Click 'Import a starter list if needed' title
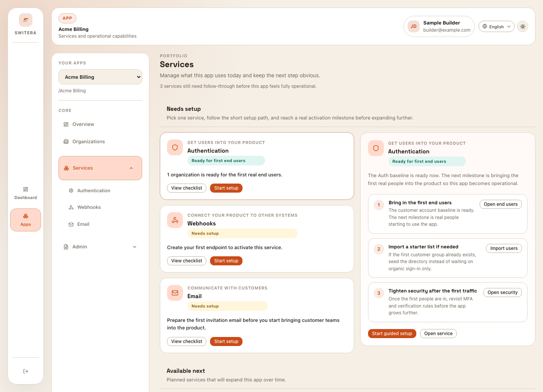543x392 pixels. pyautogui.click(x=423, y=247)
